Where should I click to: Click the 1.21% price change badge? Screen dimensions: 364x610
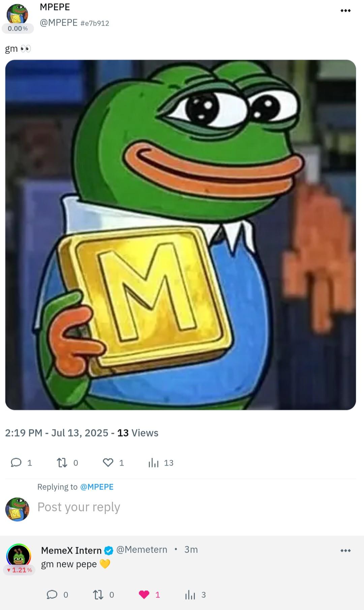click(19, 570)
